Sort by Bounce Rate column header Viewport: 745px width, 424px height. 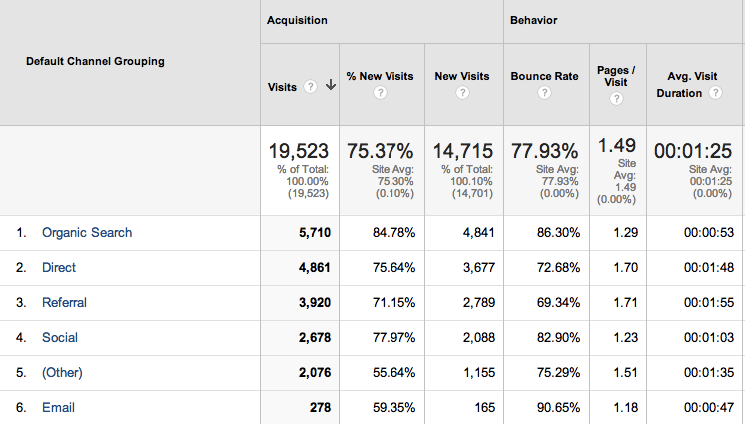click(544, 76)
